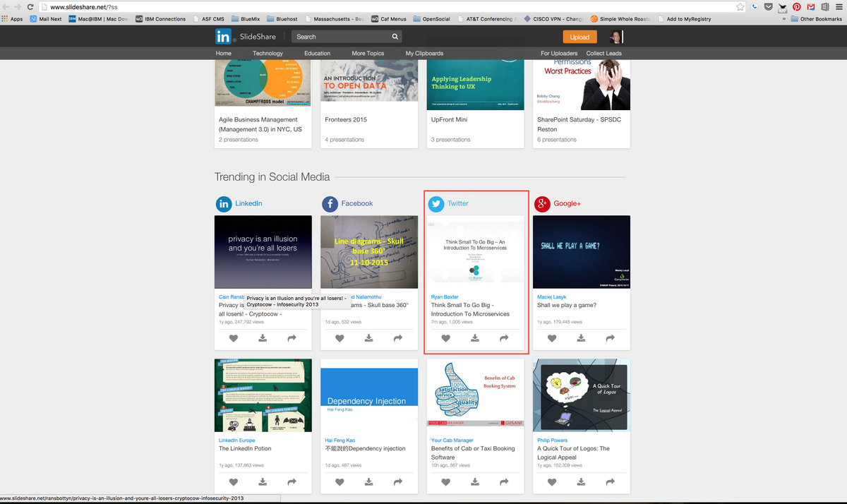Screen dimensions: 847x504
Task: Open the Your Cab Manager profile link
Action: (452, 440)
